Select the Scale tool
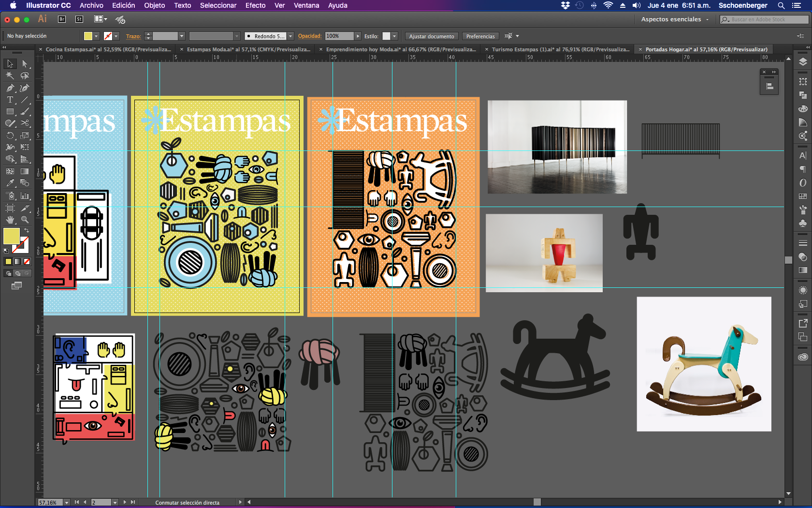This screenshot has width=812, height=508. pyautogui.click(x=25, y=135)
